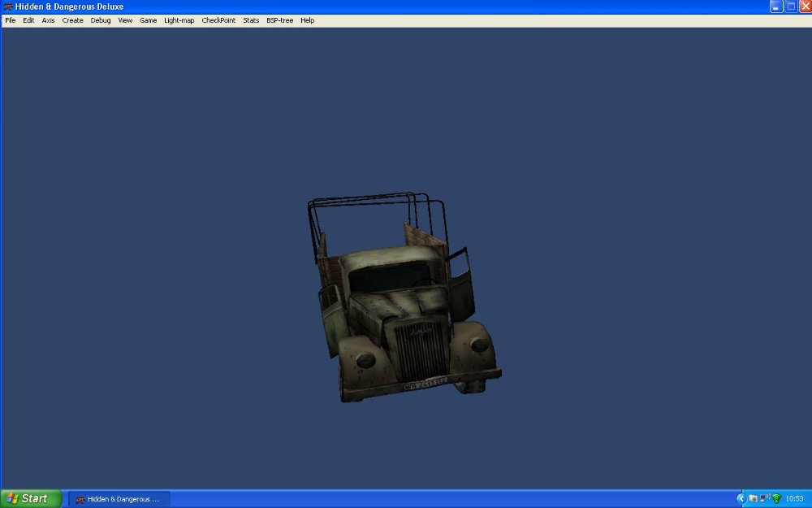Open the View menu
Screen dimensions: 812x508
(x=125, y=20)
